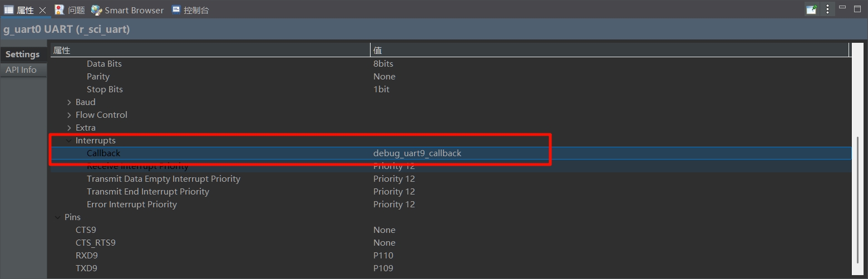The width and height of the screenshot is (868, 279).
Task: Expand the Extra settings group
Action: click(69, 128)
